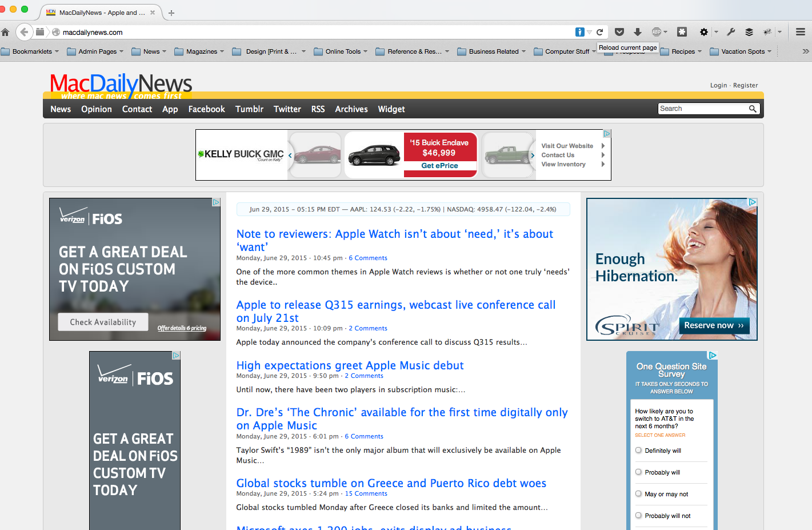
Task: Submit search with magnifier icon
Action: point(753,109)
